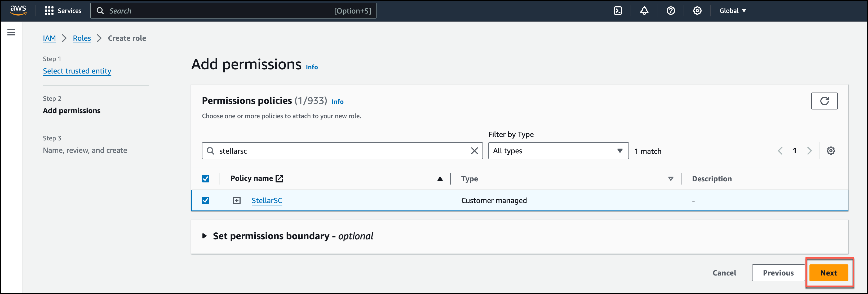868x294 pixels.
Task: Go to Select trusted entity step
Action: click(x=77, y=71)
